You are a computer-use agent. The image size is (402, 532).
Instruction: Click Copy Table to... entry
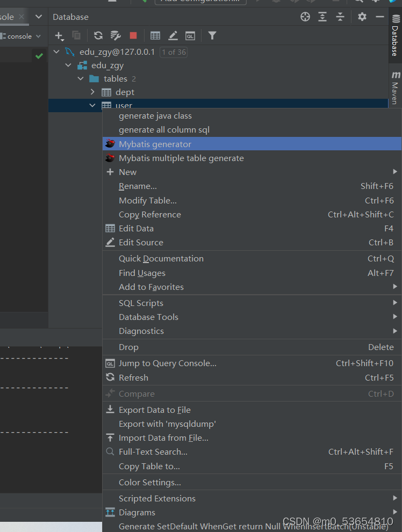pos(252,467)
